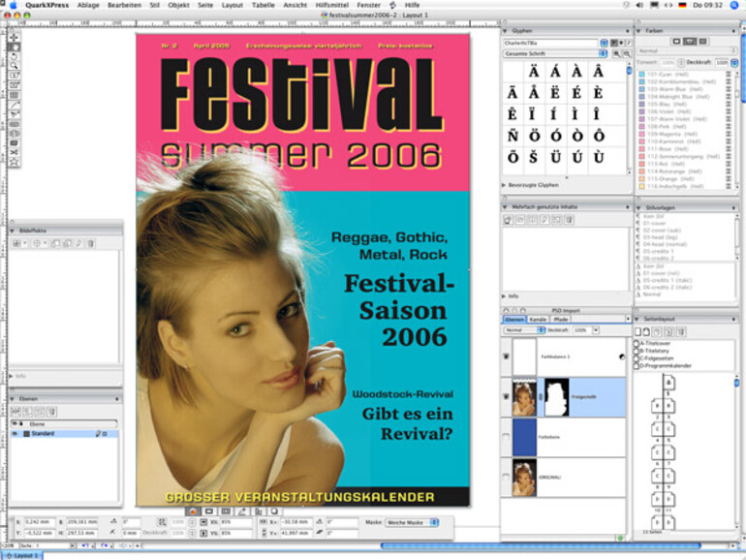This screenshot has width=746, height=560.
Task: Select the D-Programmkalender master page
Action: click(664, 366)
